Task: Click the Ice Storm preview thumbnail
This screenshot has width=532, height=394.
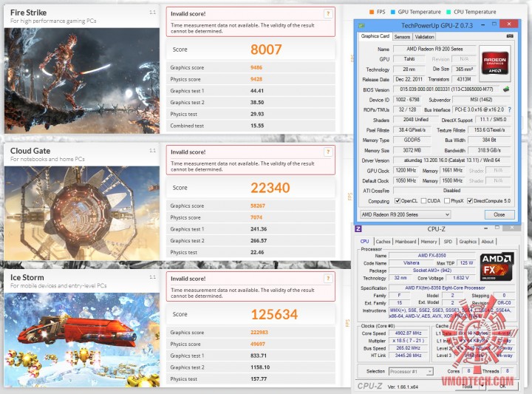Action: pyautogui.click(x=82, y=340)
